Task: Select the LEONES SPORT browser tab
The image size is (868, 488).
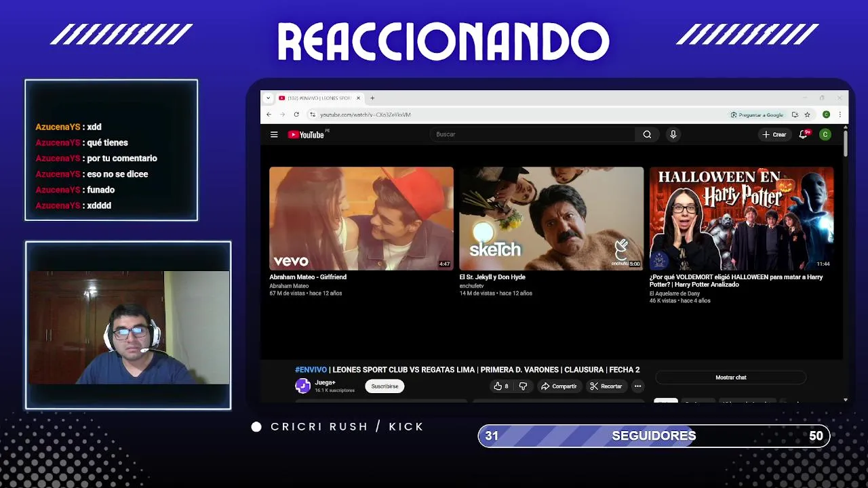Action: [319, 98]
